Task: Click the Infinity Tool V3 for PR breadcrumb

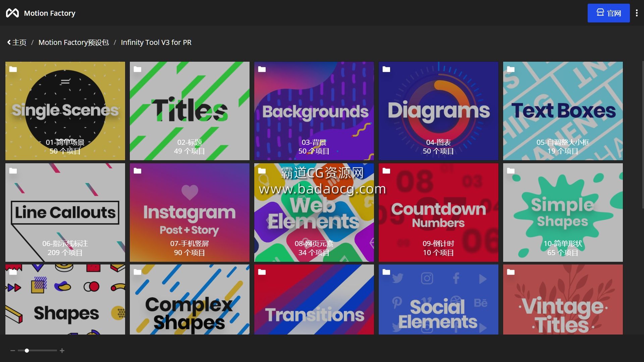Action: point(156,43)
